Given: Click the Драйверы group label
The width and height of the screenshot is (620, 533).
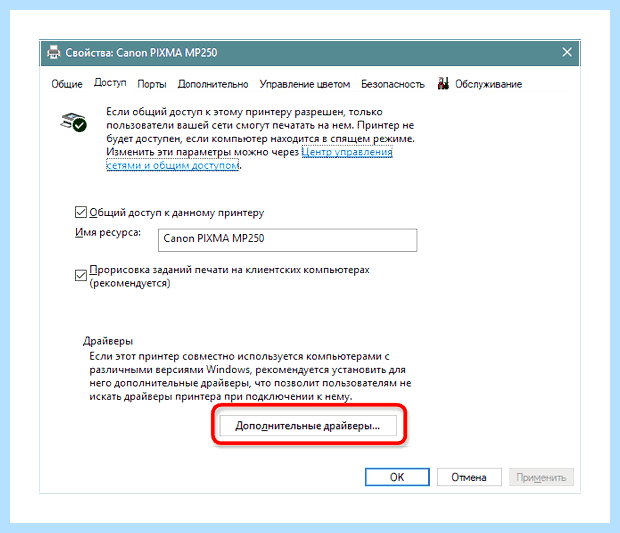Looking at the screenshot, I should pos(108,341).
